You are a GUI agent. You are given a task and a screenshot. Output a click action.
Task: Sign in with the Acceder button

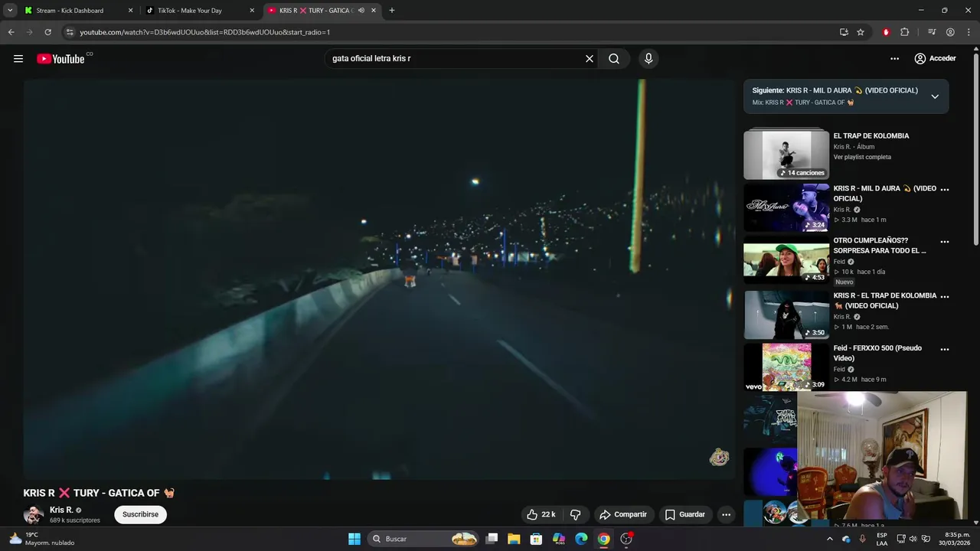(935, 59)
